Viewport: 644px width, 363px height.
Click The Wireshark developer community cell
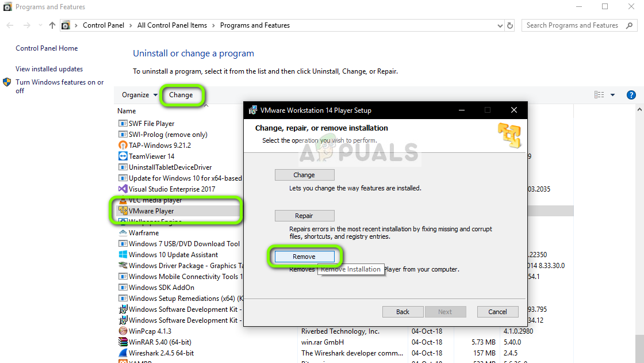pos(352,353)
